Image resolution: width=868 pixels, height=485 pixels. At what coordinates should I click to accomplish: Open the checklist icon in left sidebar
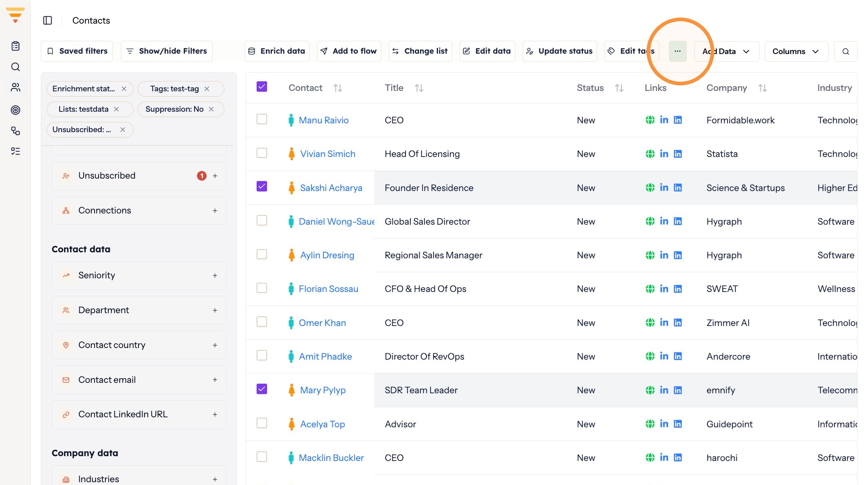16,151
